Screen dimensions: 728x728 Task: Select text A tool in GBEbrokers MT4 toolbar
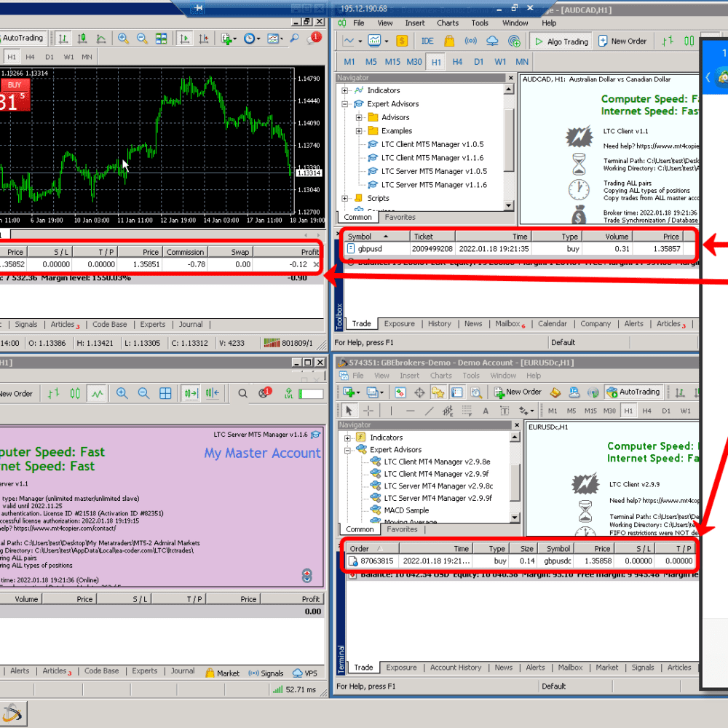click(x=485, y=411)
